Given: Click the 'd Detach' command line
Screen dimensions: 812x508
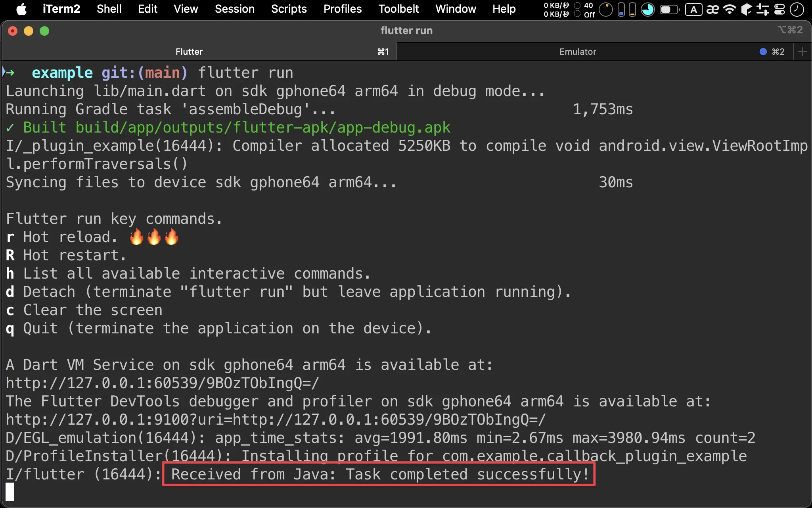Looking at the screenshot, I should tap(289, 292).
